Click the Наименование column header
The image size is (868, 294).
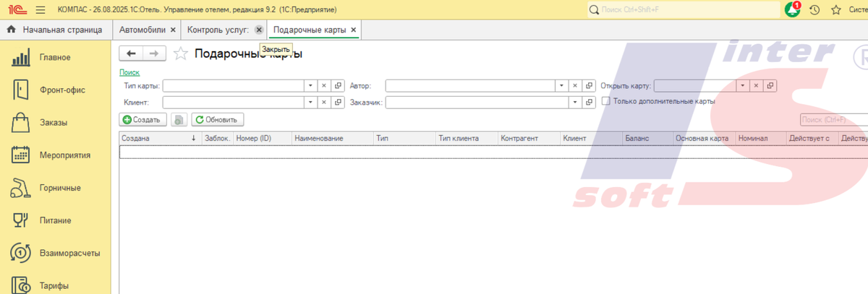[333, 137]
